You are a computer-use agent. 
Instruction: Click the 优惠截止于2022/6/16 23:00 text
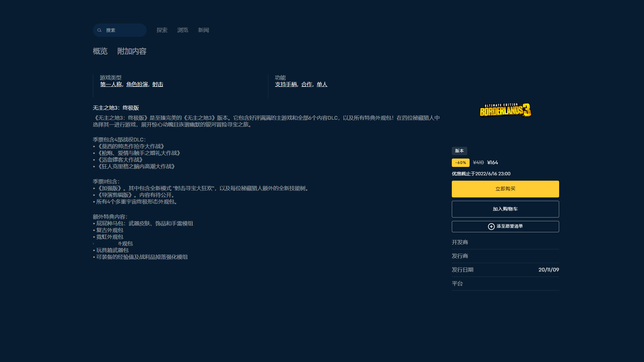tap(481, 174)
